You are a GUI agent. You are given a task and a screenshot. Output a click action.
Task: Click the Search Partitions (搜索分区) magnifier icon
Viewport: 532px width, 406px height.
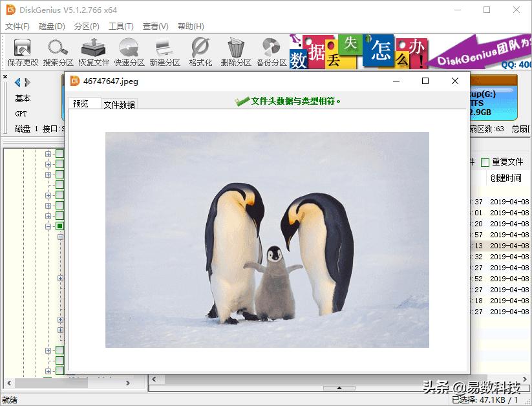pos(58,52)
